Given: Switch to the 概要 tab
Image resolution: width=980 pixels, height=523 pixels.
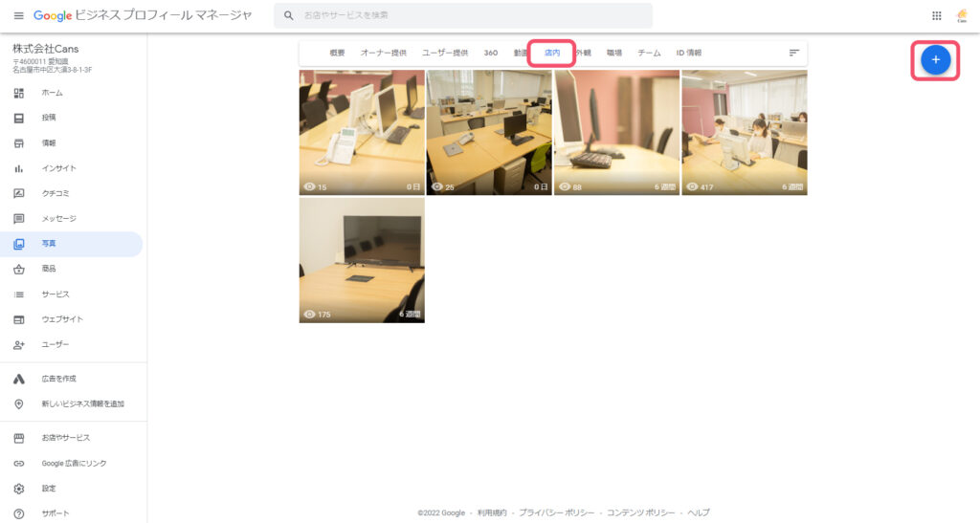Looking at the screenshot, I should click(337, 54).
